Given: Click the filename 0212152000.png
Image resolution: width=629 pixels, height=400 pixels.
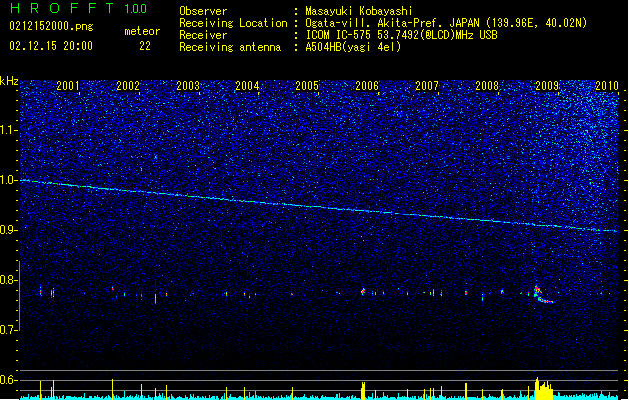Looking at the screenshot, I should tap(51, 26).
